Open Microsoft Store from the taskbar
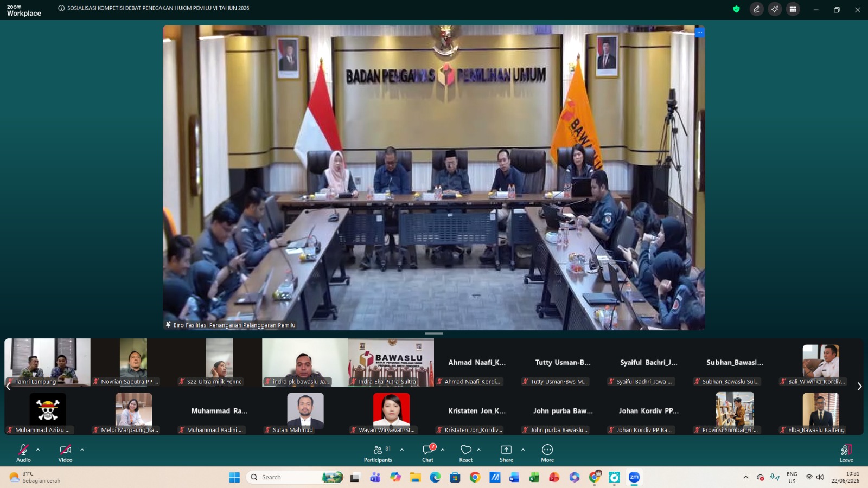Image resolution: width=868 pixels, height=488 pixels. (455, 477)
